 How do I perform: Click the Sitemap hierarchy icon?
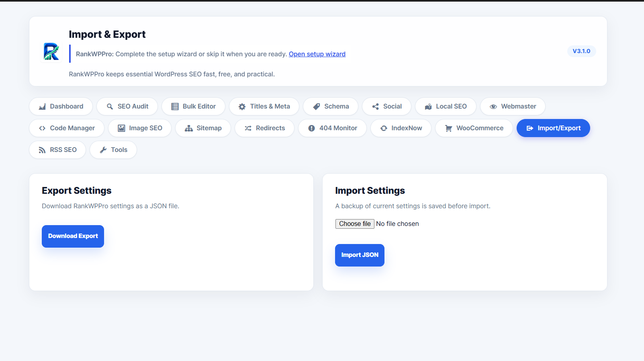189,128
